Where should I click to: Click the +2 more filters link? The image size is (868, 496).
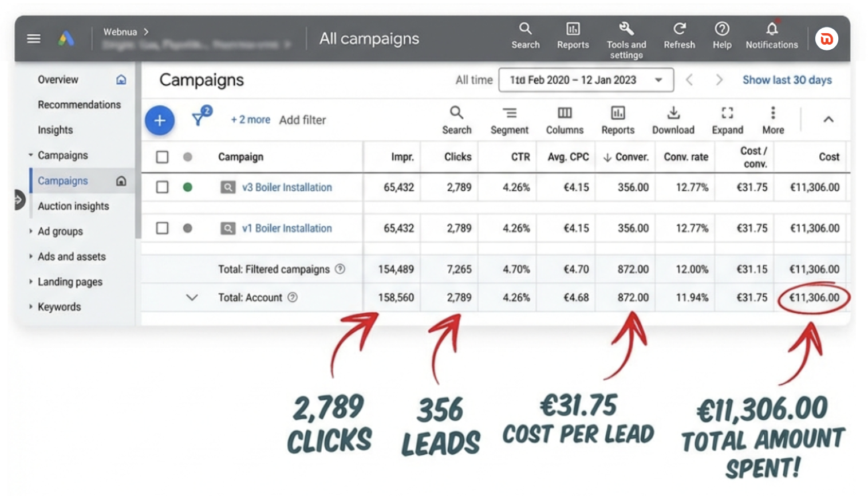pyautogui.click(x=250, y=120)
